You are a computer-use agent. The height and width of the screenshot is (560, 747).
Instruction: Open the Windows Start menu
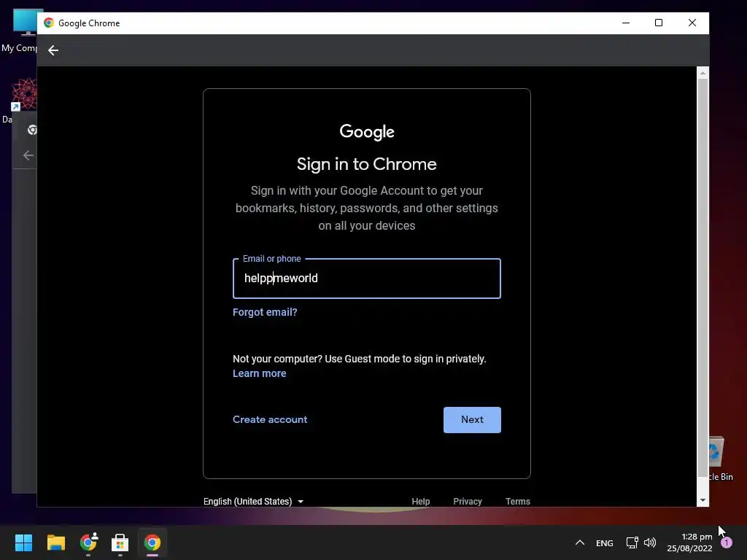[x=23, y=542]
